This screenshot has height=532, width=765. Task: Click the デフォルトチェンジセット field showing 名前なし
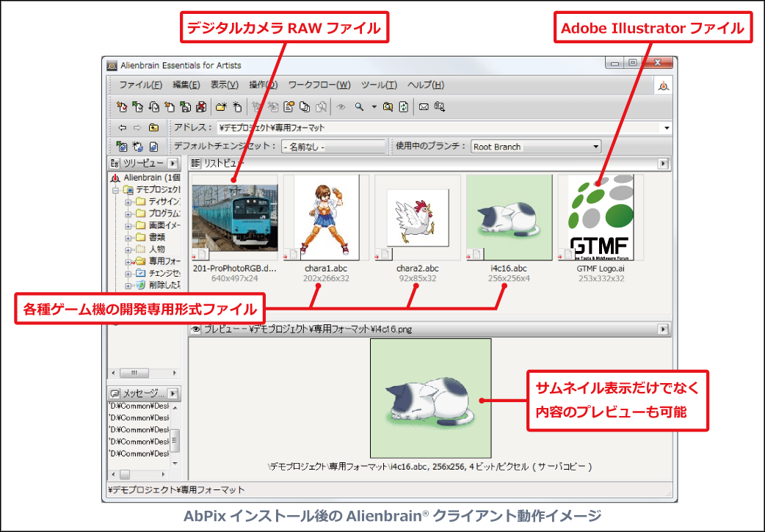[333, 146]
